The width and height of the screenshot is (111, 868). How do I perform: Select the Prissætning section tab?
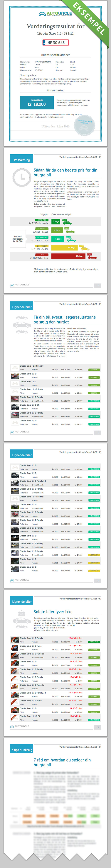[x=22, y=160]
